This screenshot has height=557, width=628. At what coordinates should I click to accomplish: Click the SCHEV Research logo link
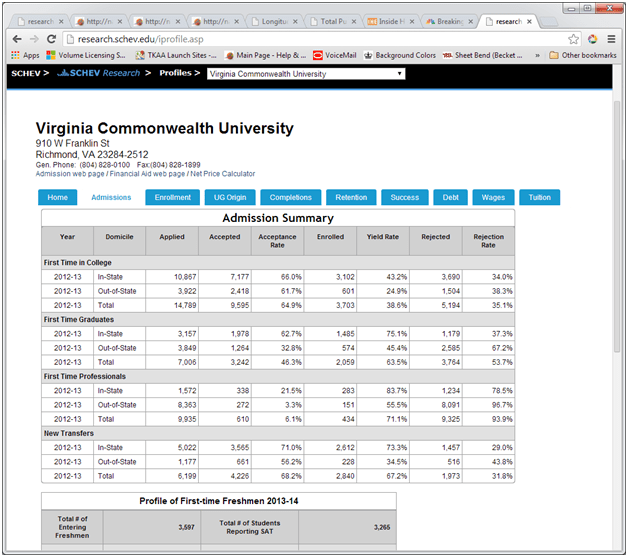tap(98, 74)
